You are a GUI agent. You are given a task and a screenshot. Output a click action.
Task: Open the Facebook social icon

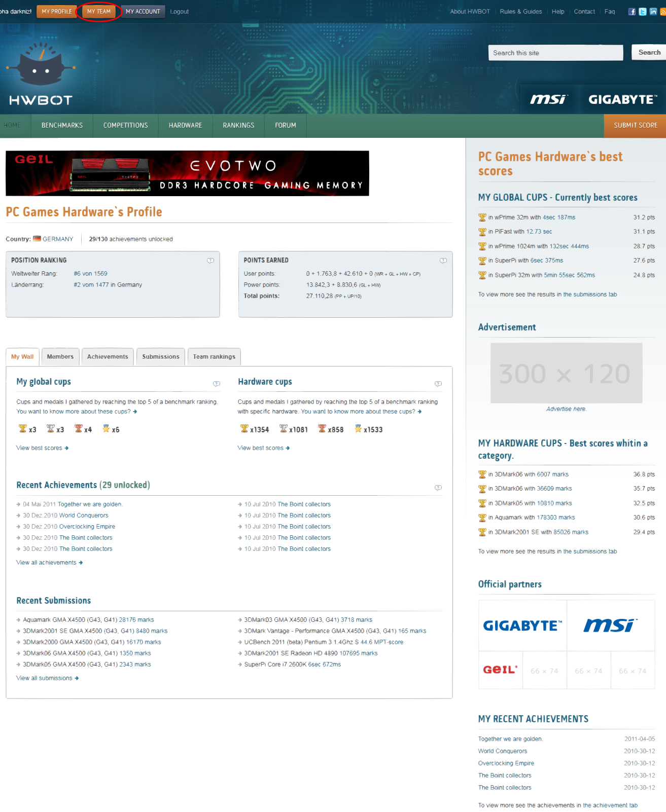point(632,12)
